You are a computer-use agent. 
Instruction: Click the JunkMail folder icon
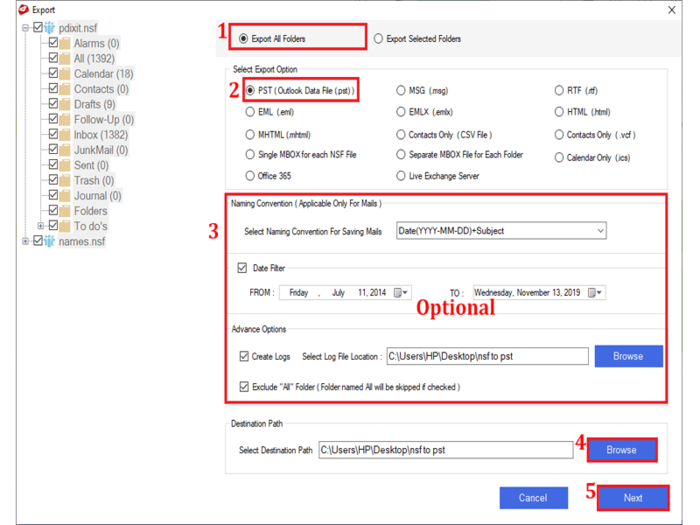click(x=65, y=150)
